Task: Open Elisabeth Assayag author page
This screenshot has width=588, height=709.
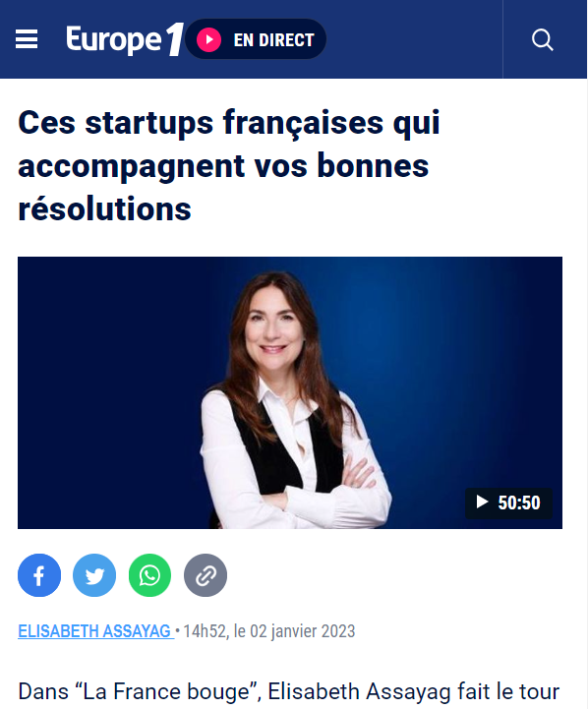Action: point(95,630)
